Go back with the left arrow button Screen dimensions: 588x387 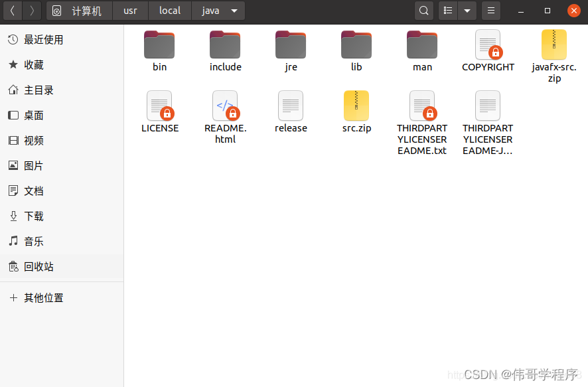point(13,11)
